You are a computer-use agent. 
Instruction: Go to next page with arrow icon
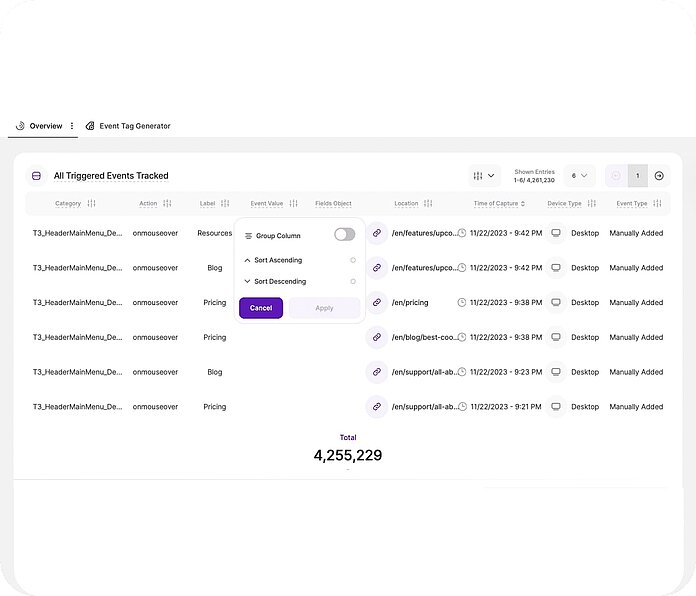pyautogui.click(x=659, y=176)
